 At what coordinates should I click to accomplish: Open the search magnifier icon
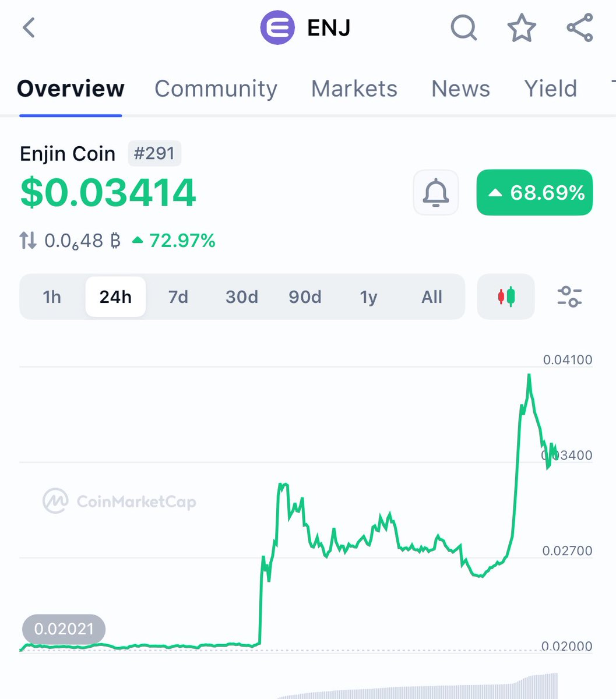tap(464, 28)
